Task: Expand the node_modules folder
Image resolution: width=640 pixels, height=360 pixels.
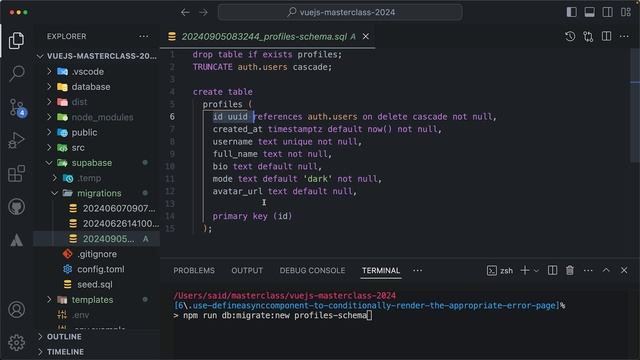Action: click(96, 117)
